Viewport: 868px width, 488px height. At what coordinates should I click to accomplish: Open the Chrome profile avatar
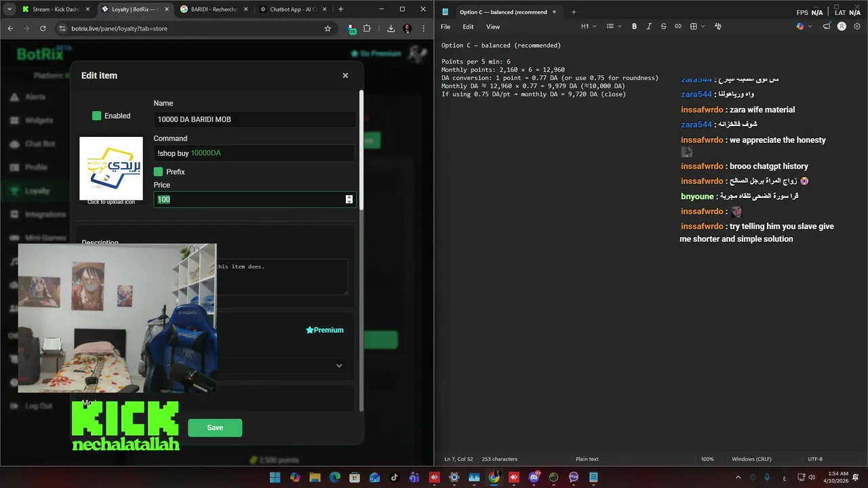pos(407,28)
